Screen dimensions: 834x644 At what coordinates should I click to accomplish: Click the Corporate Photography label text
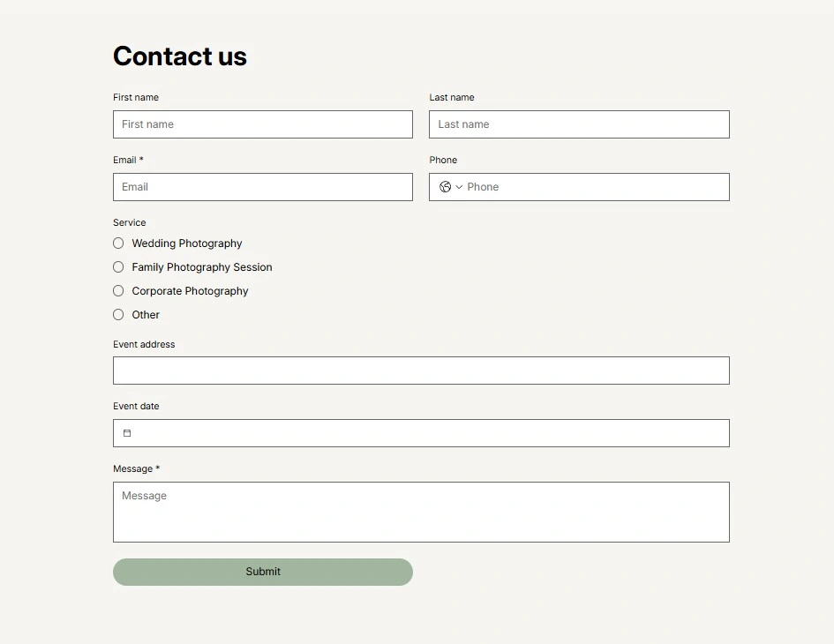[190, 291]
